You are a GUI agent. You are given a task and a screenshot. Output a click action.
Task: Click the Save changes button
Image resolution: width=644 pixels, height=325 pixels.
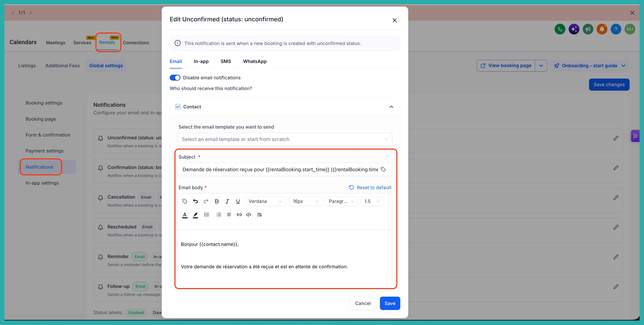pos(609,85)
